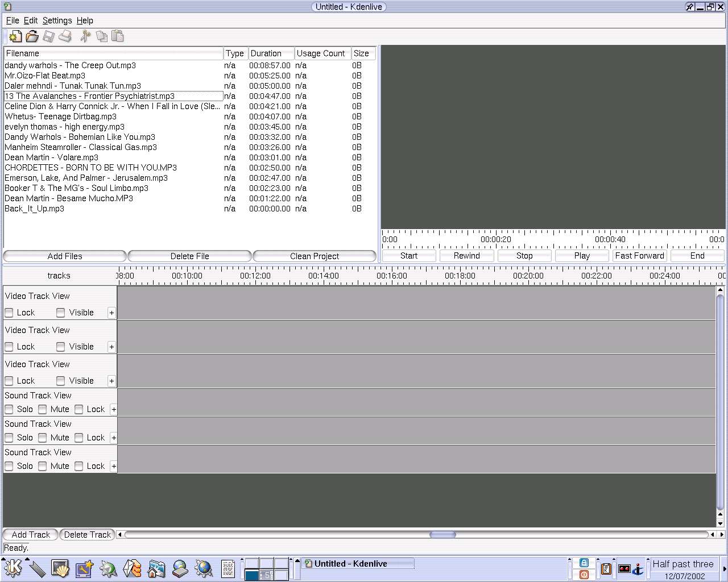Click the Play button under the monitor
The width and height of the screenshot is (728, 582).
coord(582,256)
